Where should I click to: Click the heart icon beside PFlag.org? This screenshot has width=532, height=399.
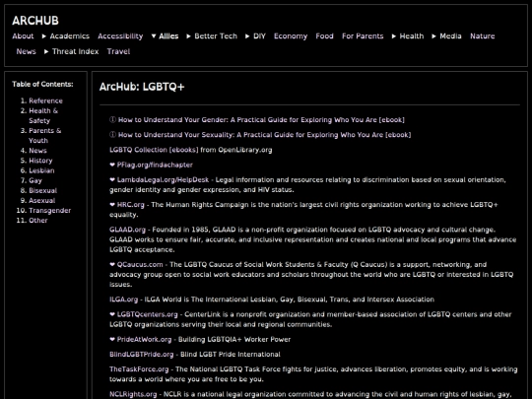(x=112, y=165)
